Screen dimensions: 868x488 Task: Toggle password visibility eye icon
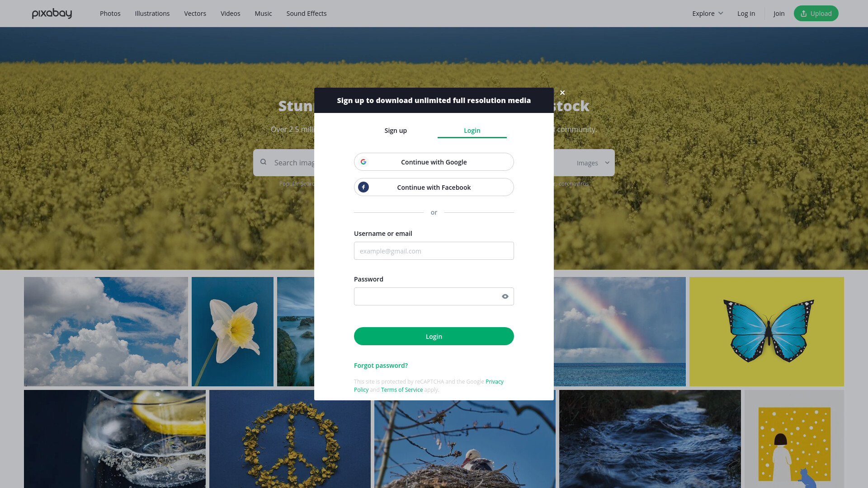(x=505, y=296)
